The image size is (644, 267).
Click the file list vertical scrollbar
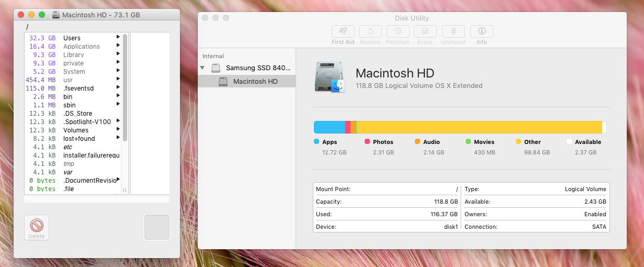(125, 88)
